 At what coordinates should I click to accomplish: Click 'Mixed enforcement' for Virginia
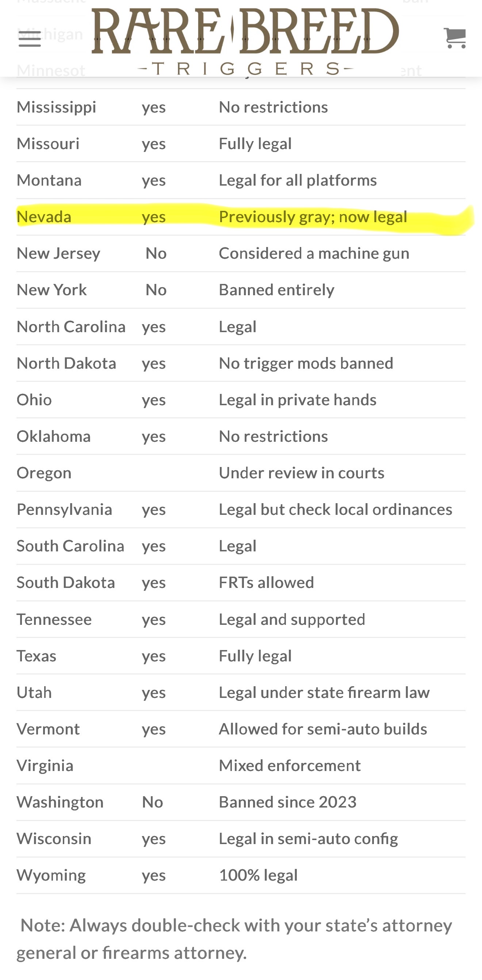[x=289, y=766]
